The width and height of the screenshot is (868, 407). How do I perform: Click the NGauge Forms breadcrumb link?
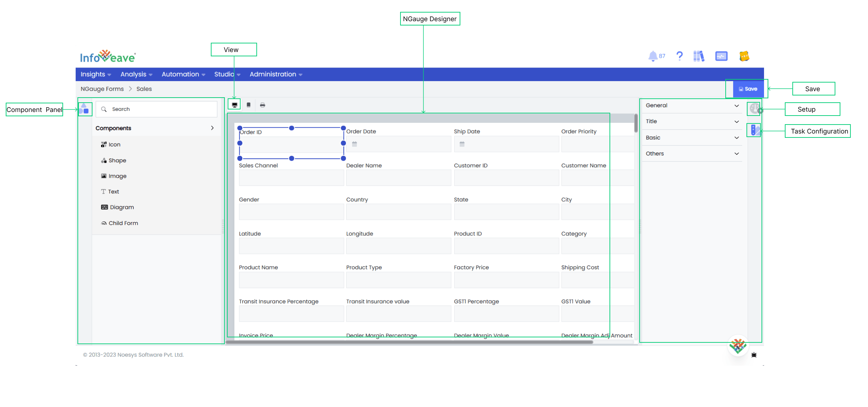coord(102,89)
